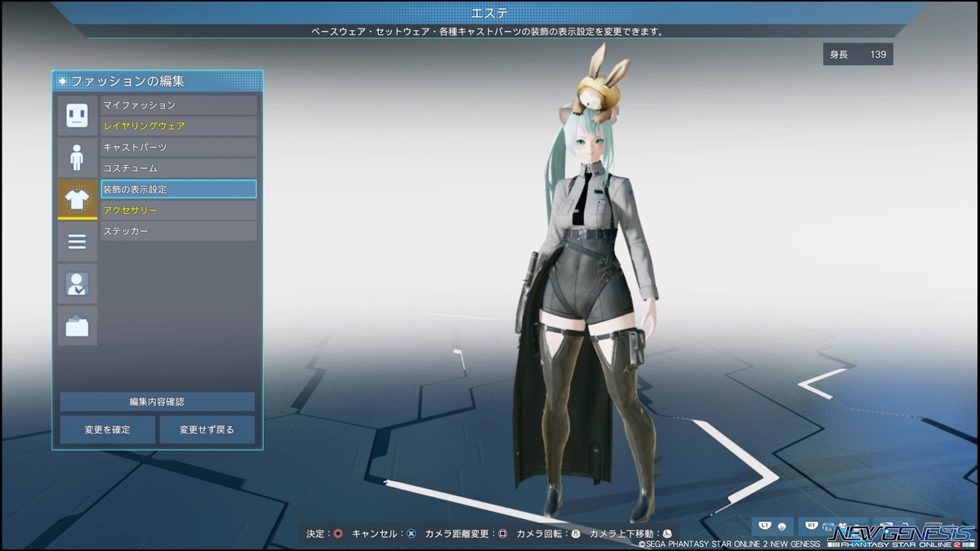Click the 編集内容確認 button
Image resolution: width=980 pixels, height=551 pixels.
(x=158, y=402)
